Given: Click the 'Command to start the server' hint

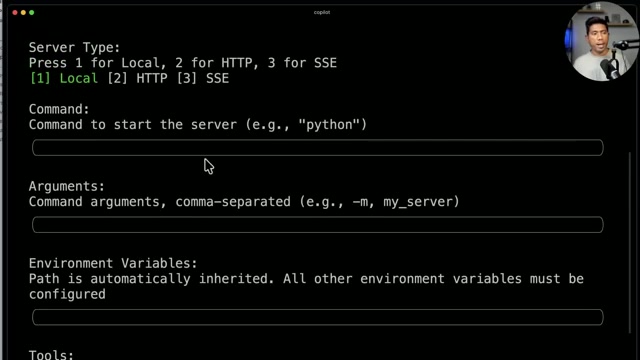Looking at the screenshot, I should 198,124.
